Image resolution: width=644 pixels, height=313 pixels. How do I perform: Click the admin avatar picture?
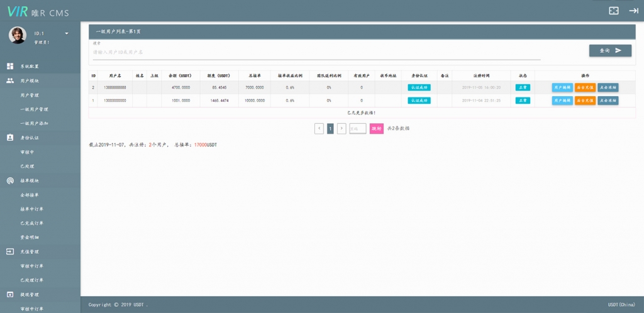(18, 35)
